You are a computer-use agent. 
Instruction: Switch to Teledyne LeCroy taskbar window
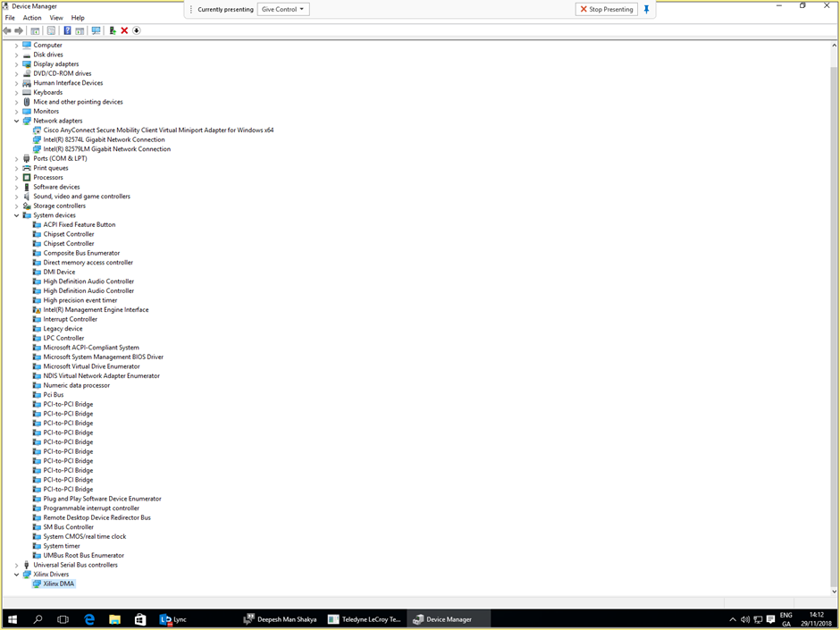(x=365, y=619)
